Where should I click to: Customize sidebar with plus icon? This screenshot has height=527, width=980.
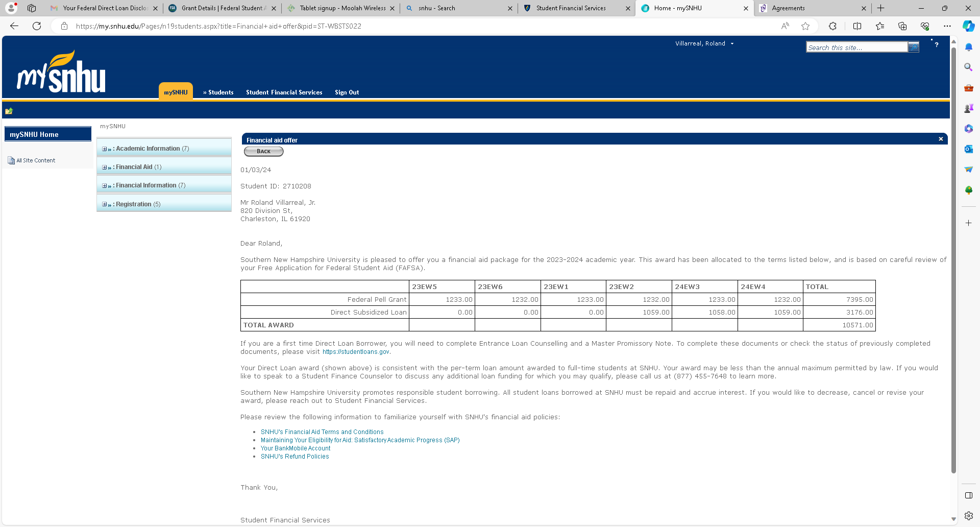coord(969,223)
